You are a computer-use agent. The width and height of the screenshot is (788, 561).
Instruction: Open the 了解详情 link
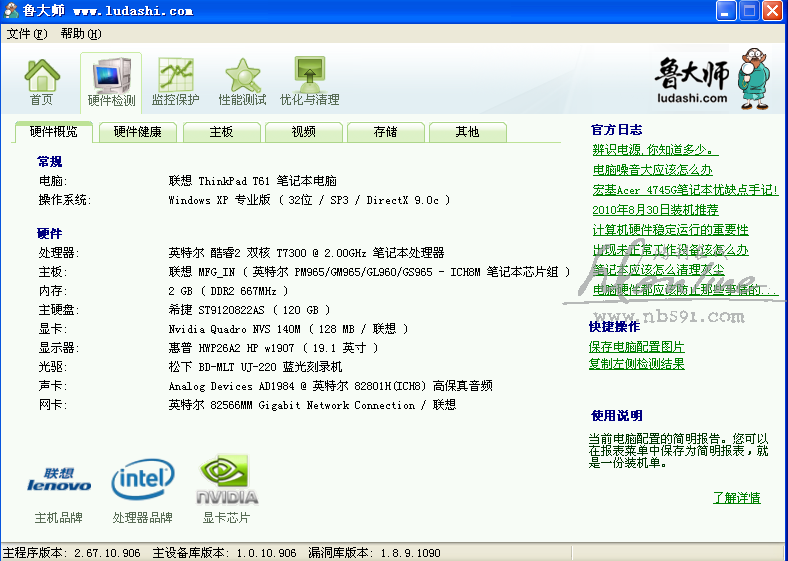[x=736, y=498]
